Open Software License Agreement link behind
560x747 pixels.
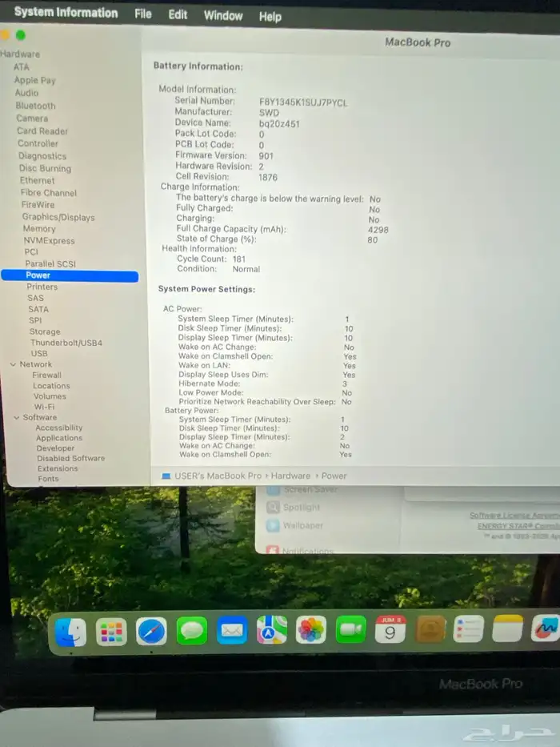(x=514, y=516)
